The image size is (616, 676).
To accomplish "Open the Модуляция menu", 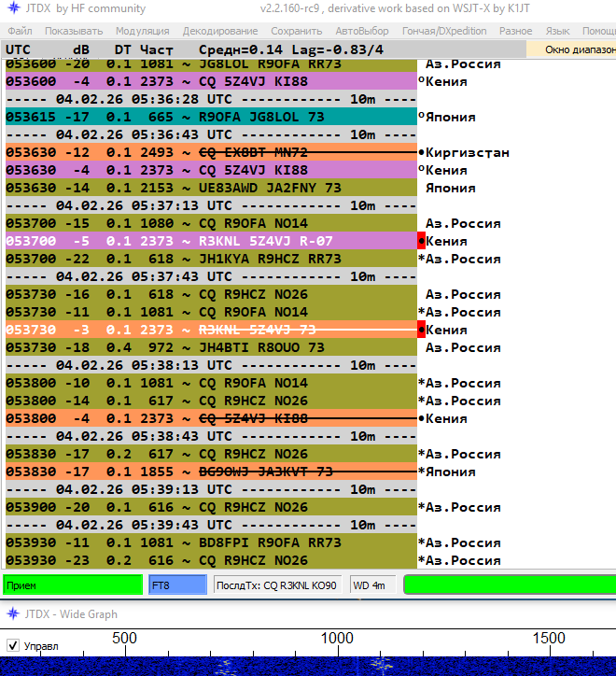I will [x=142, y=31].
